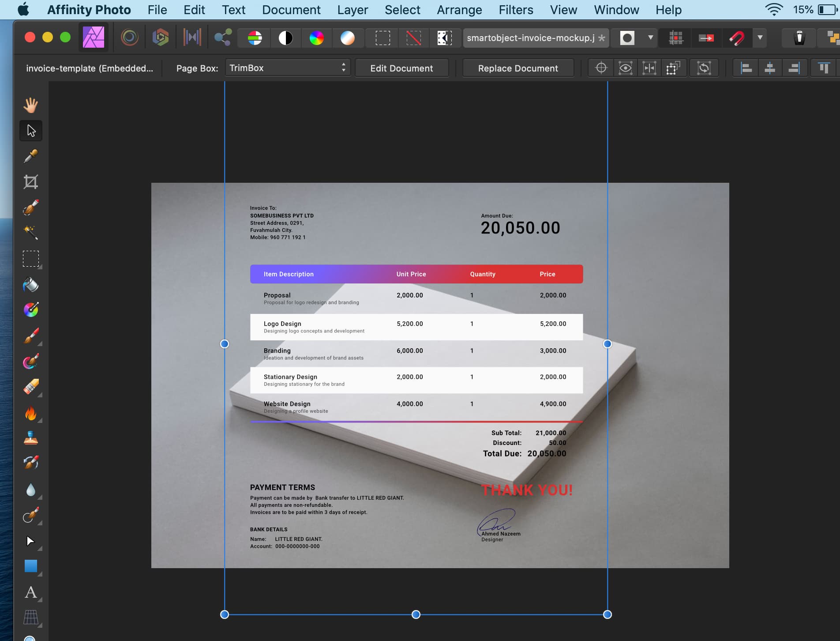Image resolution: width=840 pixels, height=641 pixels.
Task: Toggle snapping with the magnet icon
Action: coord(736,38)
